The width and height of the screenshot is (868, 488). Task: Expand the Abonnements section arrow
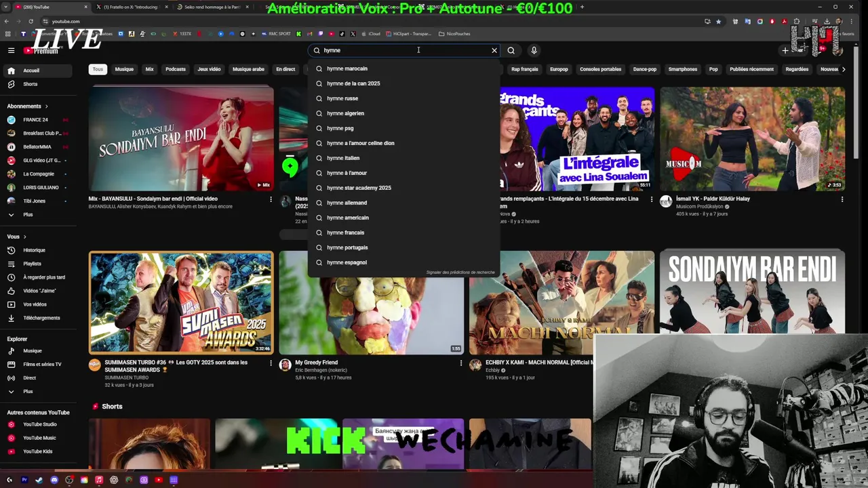coord(47,106)
